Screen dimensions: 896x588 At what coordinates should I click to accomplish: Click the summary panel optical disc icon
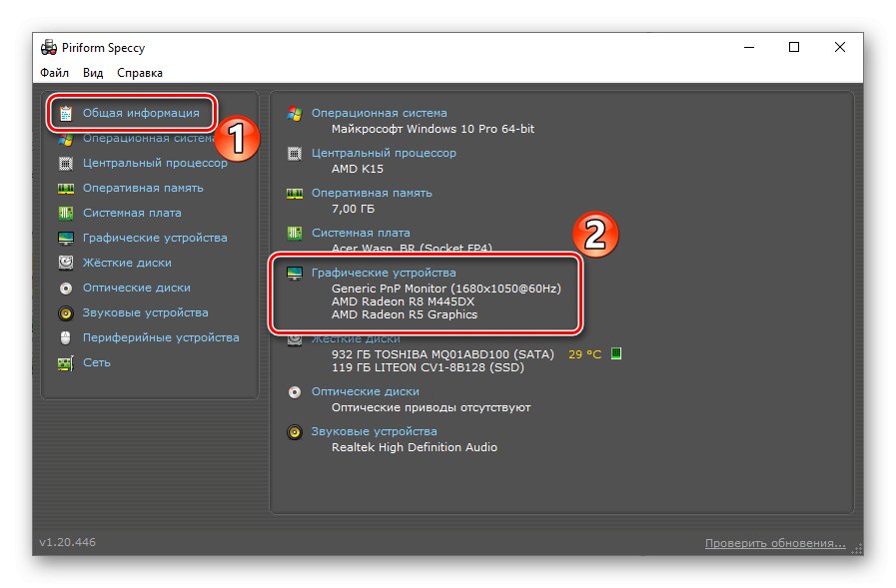click(x=295, y=392)
